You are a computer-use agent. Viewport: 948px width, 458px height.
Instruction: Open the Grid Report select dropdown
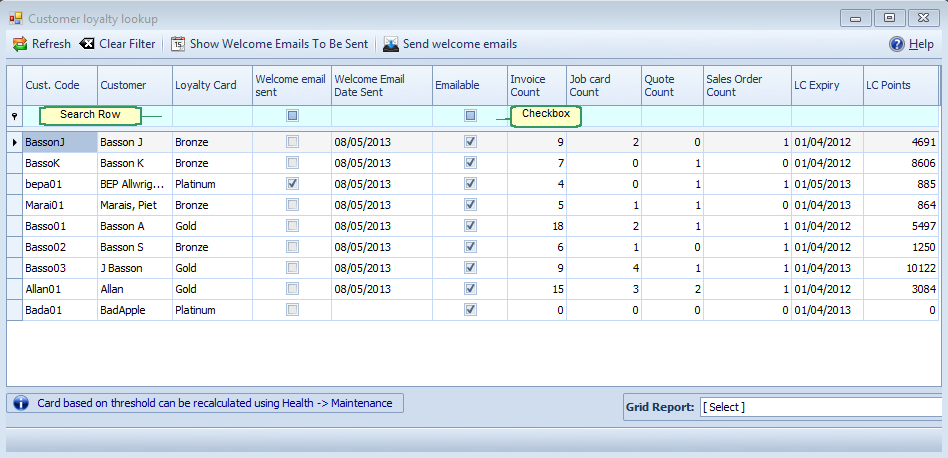[823, 407]
